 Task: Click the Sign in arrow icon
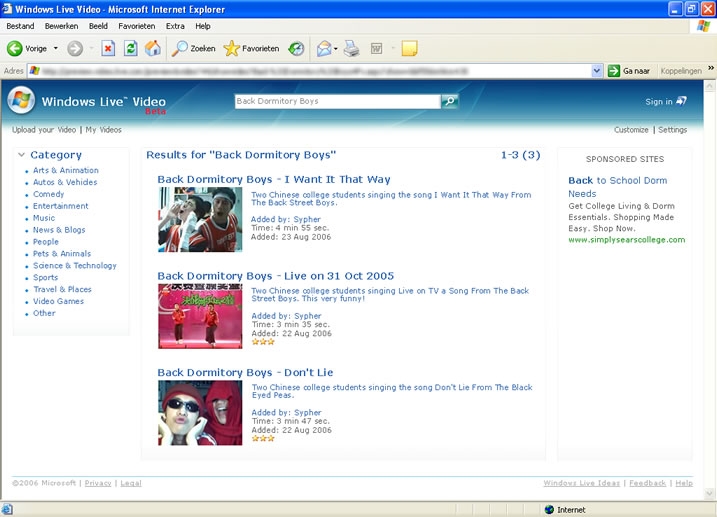pyautogui.click(x=681, y=101)
